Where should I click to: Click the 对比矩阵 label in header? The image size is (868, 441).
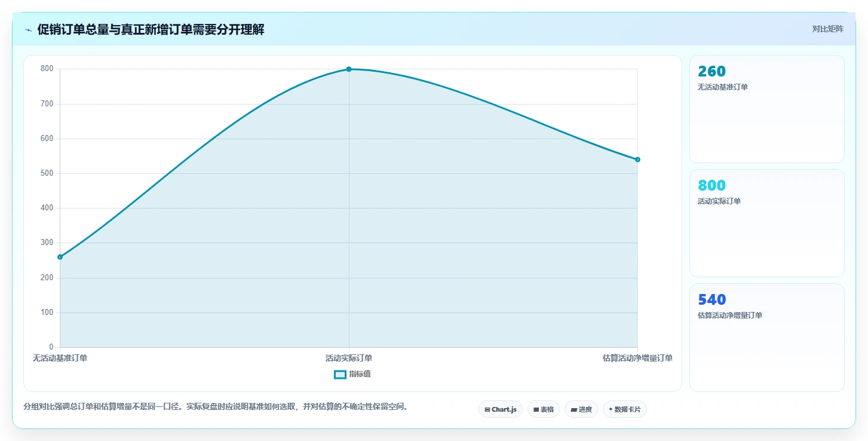tap(827, 29)
